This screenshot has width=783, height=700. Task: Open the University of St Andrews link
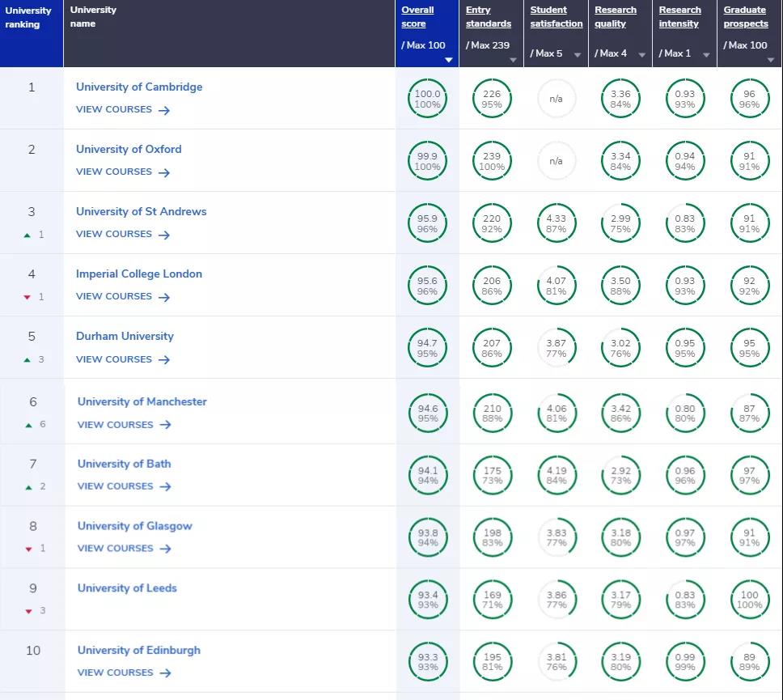pyautogui.click(x=141, y=211)
